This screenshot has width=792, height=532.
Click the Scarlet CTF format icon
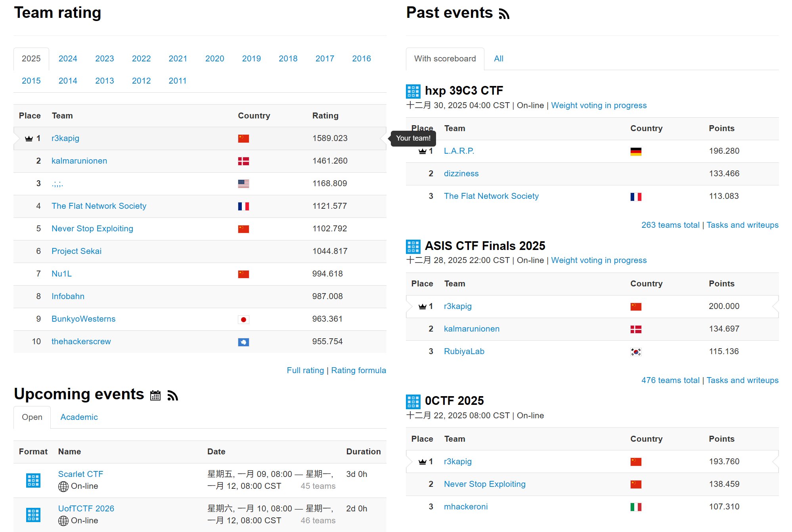(33, 480)
